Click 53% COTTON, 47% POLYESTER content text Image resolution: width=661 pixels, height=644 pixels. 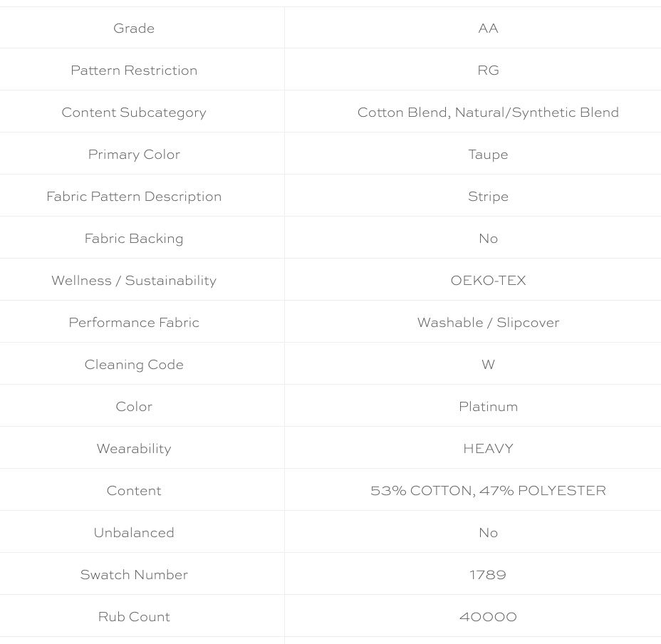pos(488,491)
